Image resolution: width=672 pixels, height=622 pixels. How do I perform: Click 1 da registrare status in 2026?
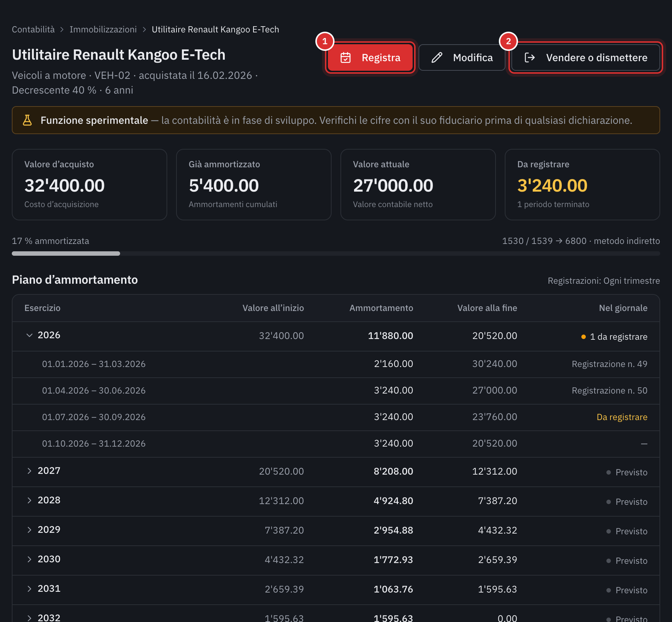[614, 337]
